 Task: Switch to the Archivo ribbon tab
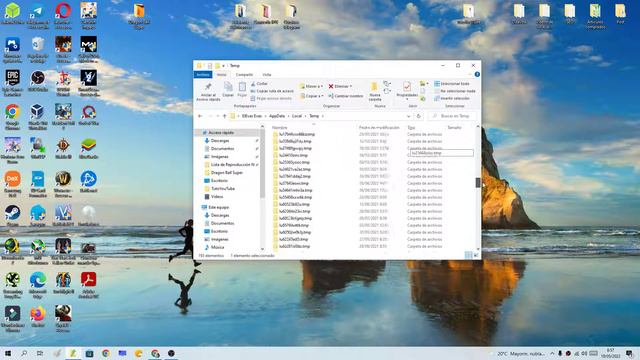pyautogui.click(x=203, y=75)
